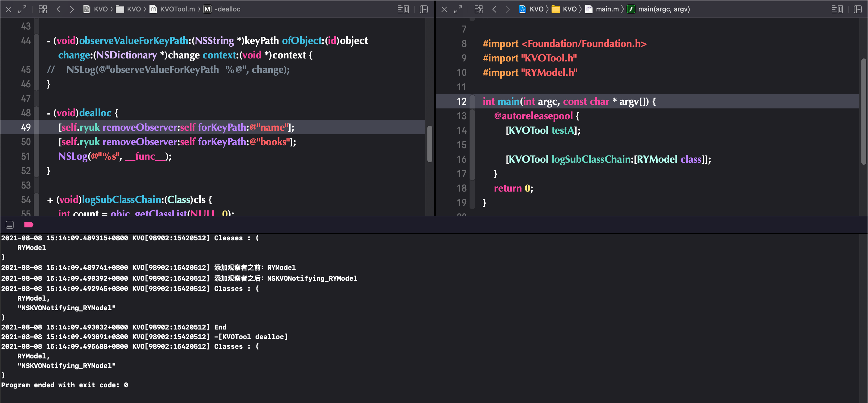Click #import "RYModel.h" line
The image size is (868, 403).
point(530,72)
